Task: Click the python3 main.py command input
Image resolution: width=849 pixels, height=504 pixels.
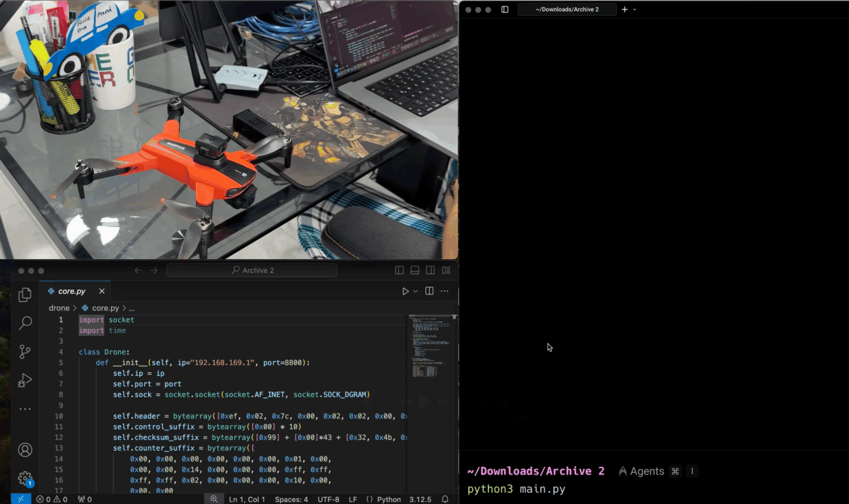Action: tap(517, 489)
